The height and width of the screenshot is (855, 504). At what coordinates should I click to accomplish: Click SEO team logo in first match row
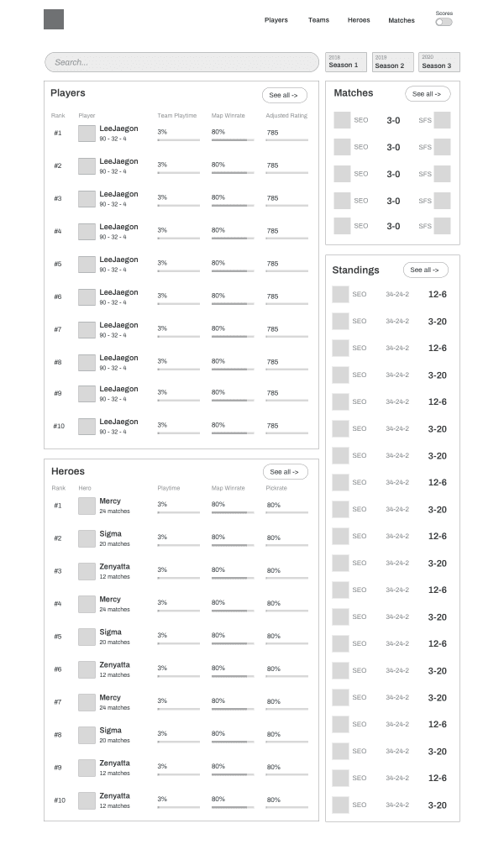pos(342,120)
